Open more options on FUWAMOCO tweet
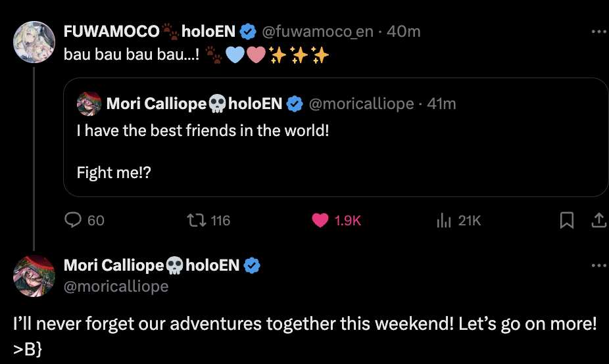This screenshot has height=364, width=609. coord(598,31)
